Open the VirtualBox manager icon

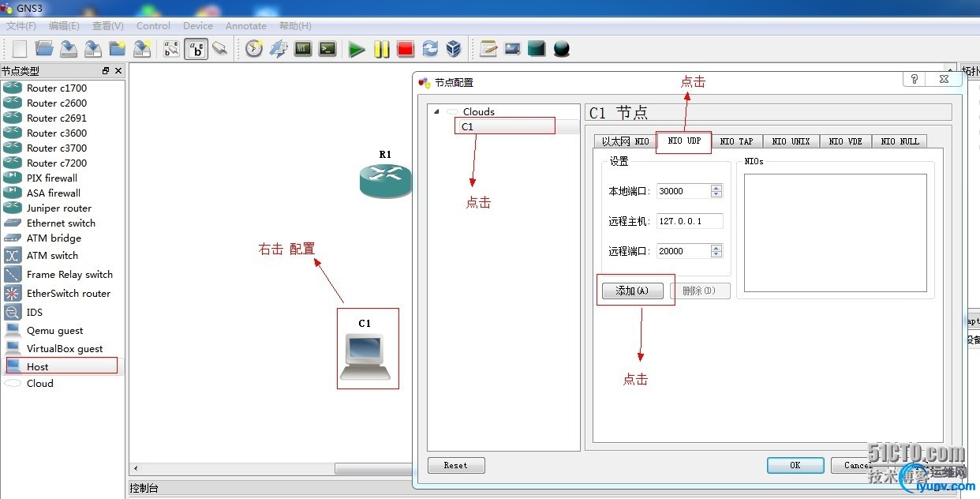pyautogui.click(x=454, y=48)
